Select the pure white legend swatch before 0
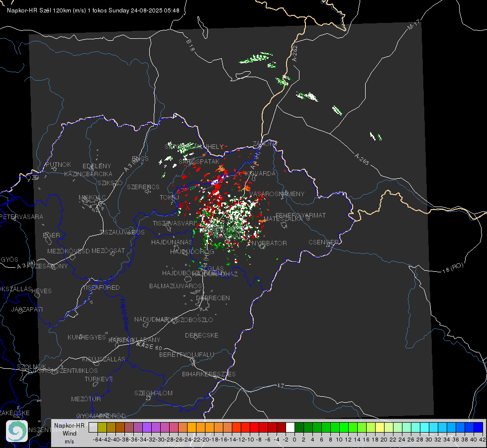 [x=290, y=427]
